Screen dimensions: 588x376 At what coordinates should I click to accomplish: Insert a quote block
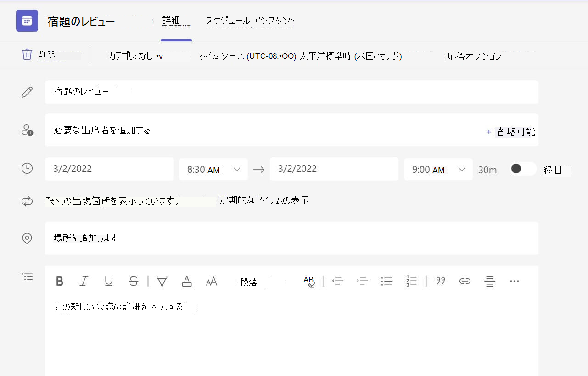pyautogui.click(x=441, y=281)
